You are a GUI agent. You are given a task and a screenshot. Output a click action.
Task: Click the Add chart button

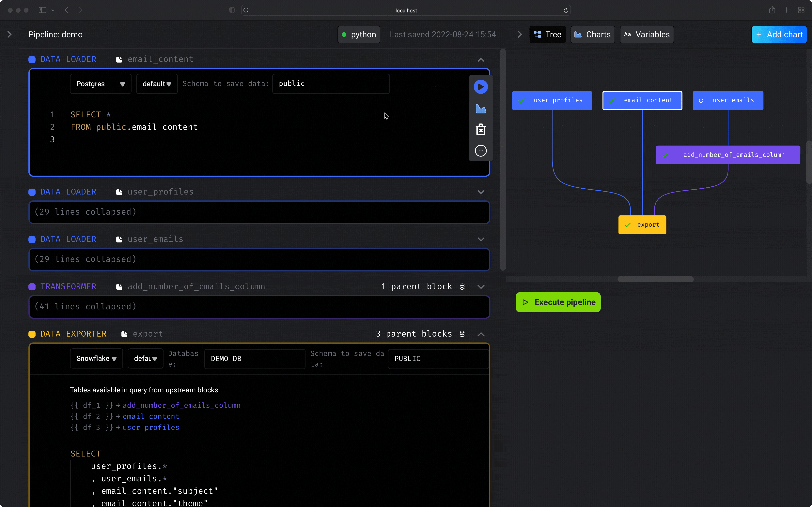click(x=779, y=35)
